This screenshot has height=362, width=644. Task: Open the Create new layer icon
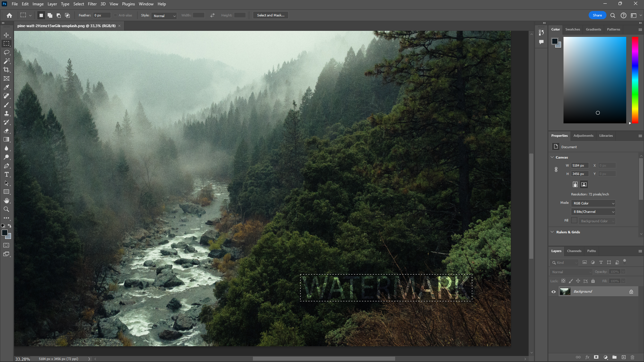(x=624, y=357)
